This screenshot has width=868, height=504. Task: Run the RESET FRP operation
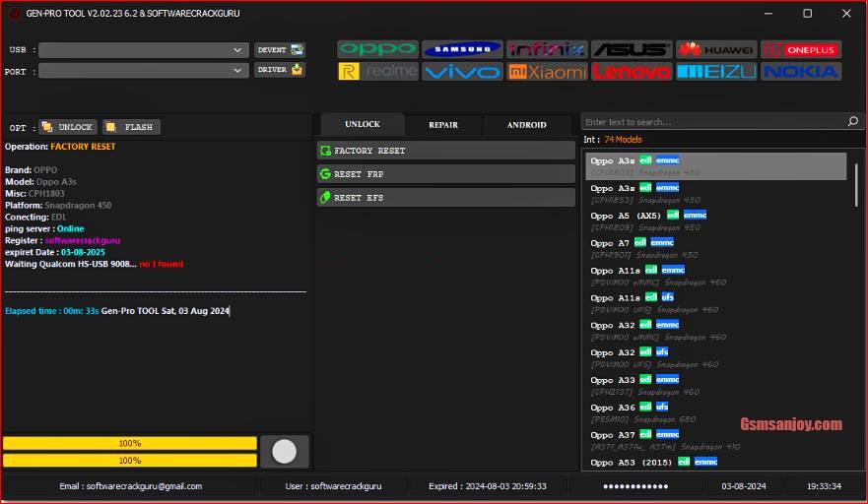pyautogui.click(x=446, y=174)
